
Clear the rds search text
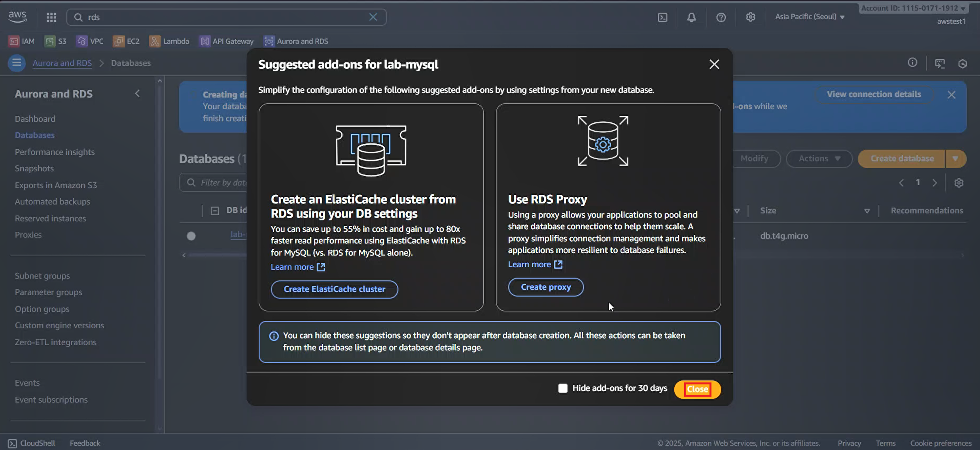(x=373, y=17)
